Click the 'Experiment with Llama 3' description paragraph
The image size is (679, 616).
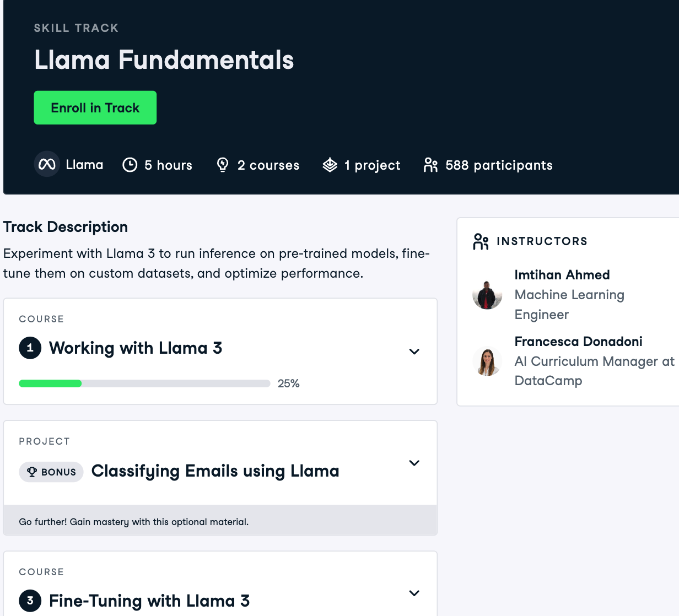point(217,263)
